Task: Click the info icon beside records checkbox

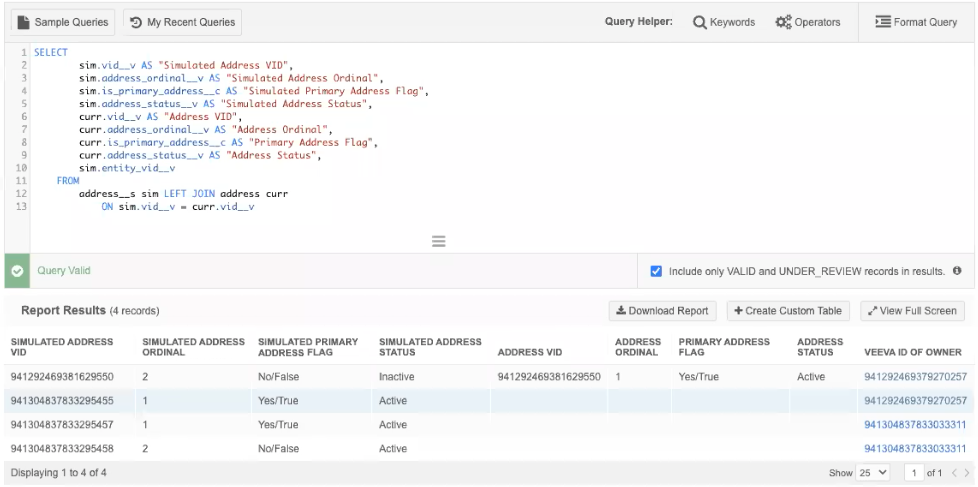Action: 957,271
